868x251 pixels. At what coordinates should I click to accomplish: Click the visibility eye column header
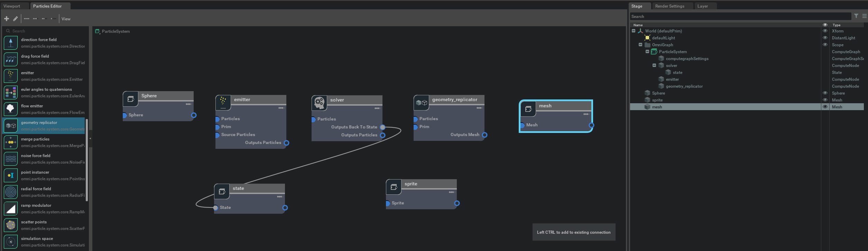tap(825, 25)
